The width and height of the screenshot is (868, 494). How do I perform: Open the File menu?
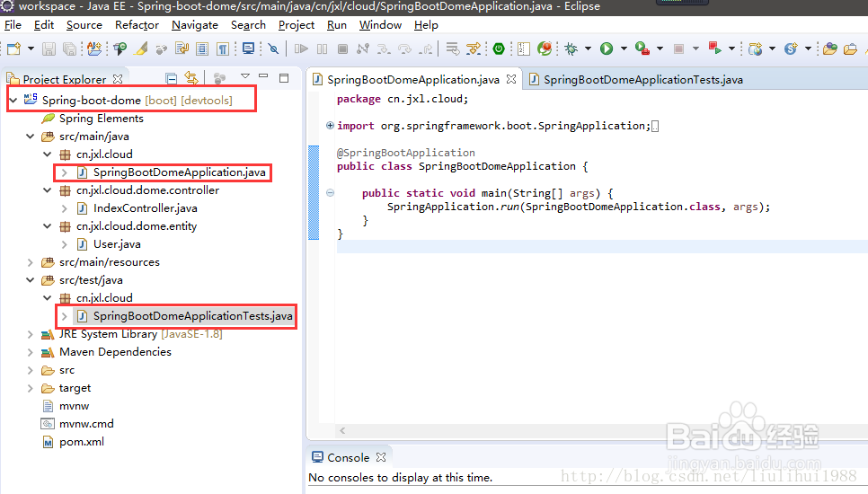tap(13, 25)
